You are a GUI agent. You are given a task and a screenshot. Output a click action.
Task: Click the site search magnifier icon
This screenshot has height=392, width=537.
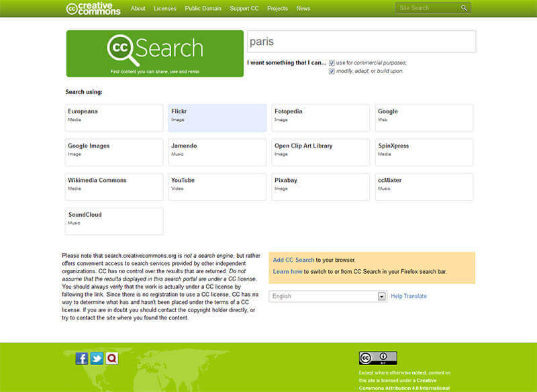pos(464,8)
